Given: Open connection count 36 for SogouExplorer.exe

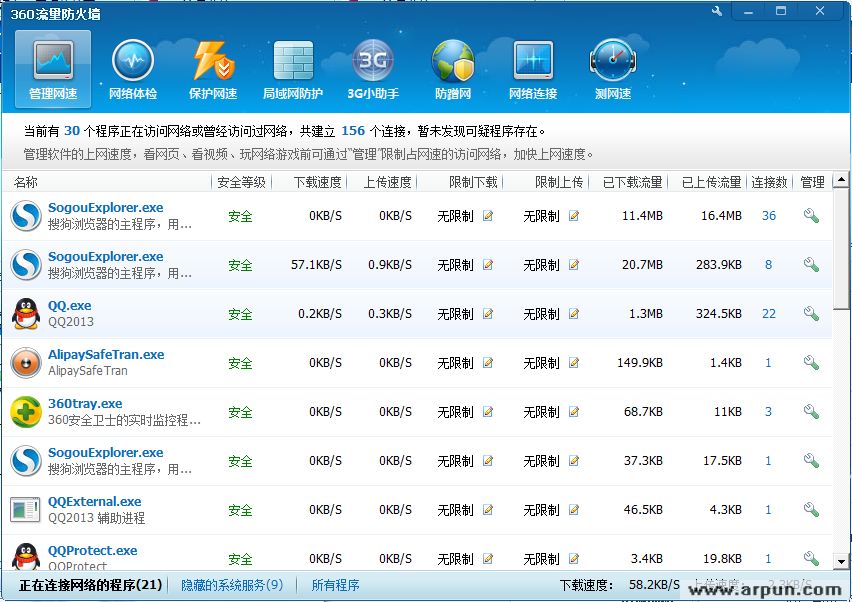Looking at the screenshot, I should pyautogui.click(x=768, y=216).
